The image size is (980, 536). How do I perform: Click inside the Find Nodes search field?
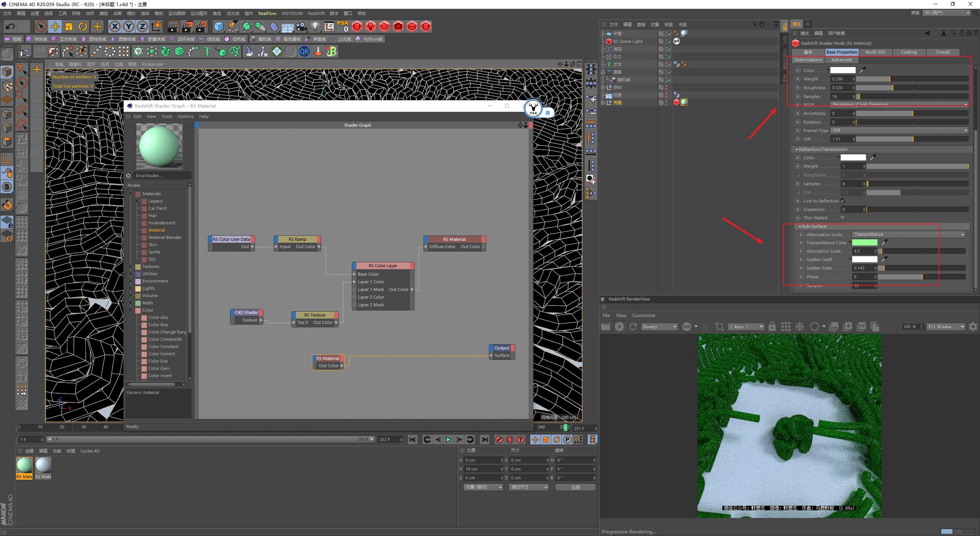[x=161, y=175]
